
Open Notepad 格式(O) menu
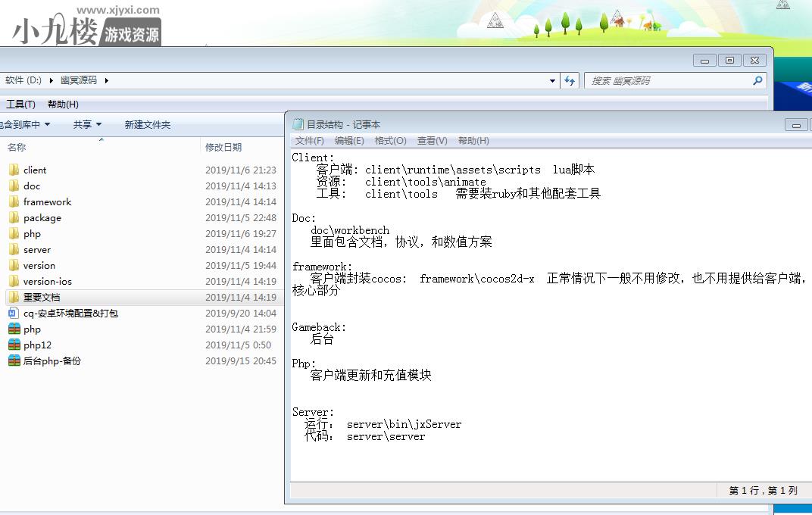click(390, 141)
